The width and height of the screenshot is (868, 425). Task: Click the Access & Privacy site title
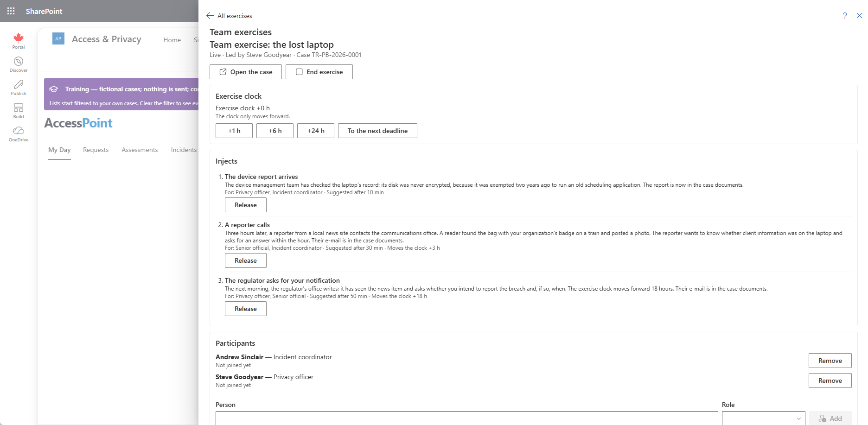(x=107, y=39)
